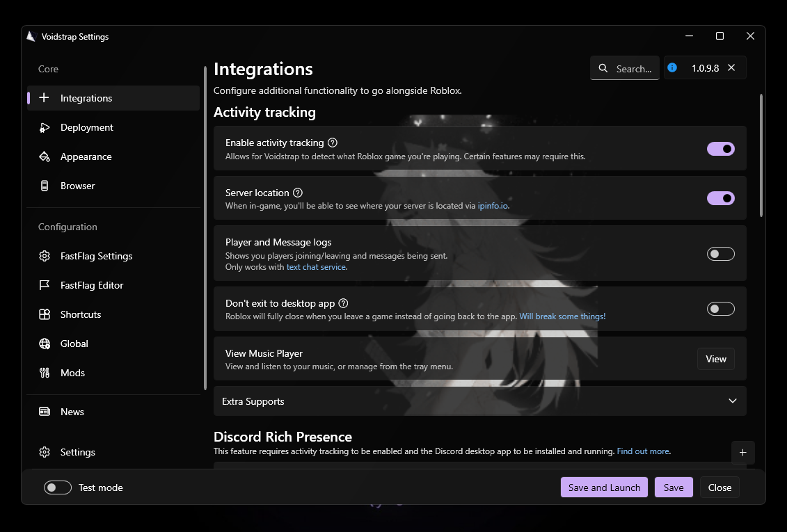Open Appearance using its paint icon
This screenshot has width=787, height=532.
pyautogui.click(x=44, y=156)
